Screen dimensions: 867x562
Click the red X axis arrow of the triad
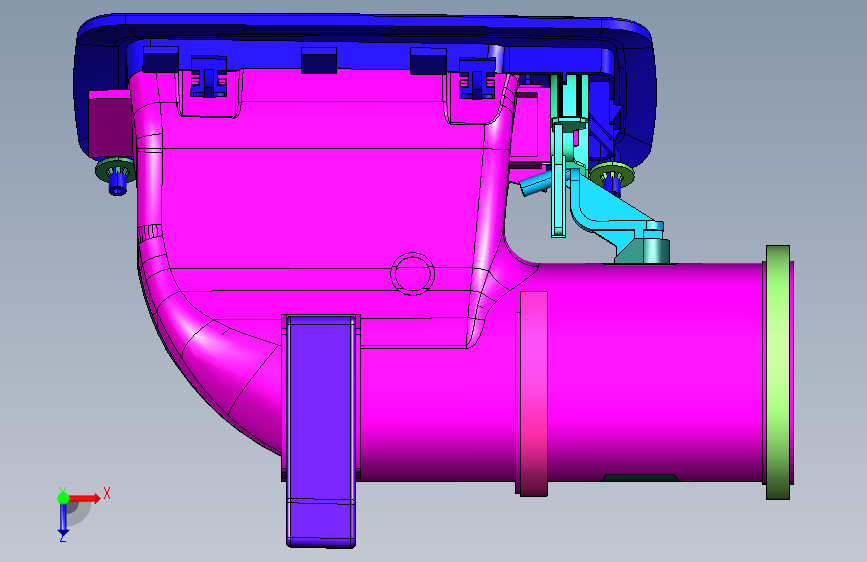[x=85, y=498]
